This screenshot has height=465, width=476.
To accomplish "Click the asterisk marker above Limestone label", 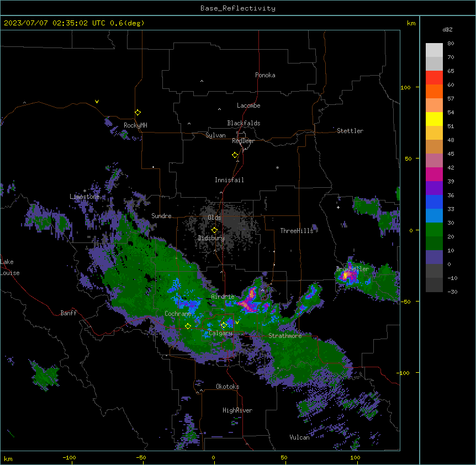I will (x=84, y=191).
